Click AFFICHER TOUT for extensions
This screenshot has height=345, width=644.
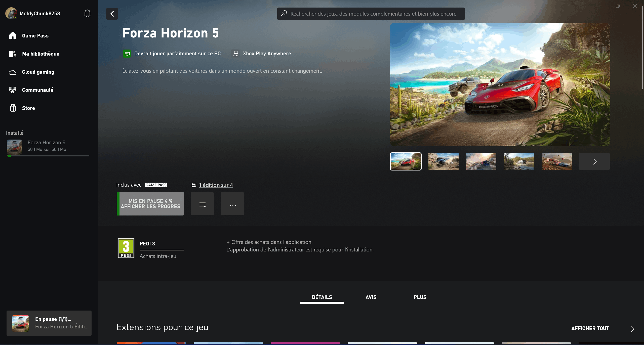coord(590,328)
